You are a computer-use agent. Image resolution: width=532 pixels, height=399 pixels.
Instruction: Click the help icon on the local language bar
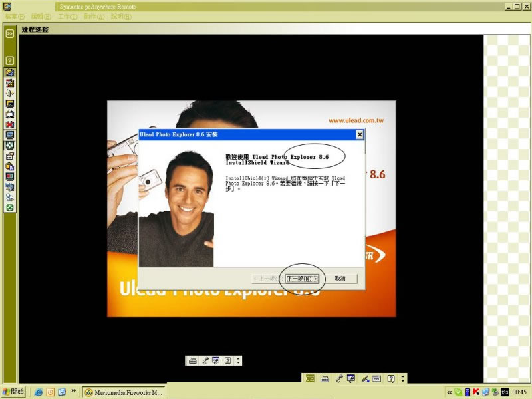[391, 378]
